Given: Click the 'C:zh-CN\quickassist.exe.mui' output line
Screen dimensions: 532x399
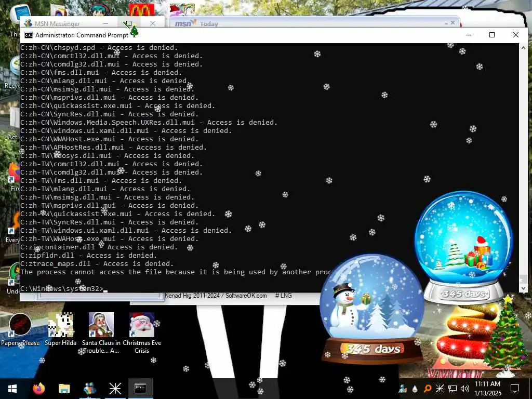Looking at the screenshot, I should click(x=117, y=106).
